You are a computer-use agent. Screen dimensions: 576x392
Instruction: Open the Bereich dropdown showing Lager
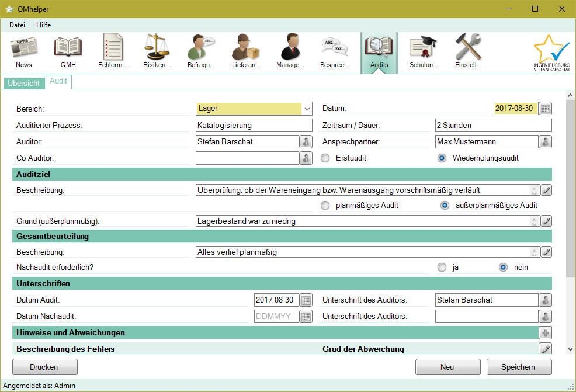pyautogui.click(x=306, y=109)
